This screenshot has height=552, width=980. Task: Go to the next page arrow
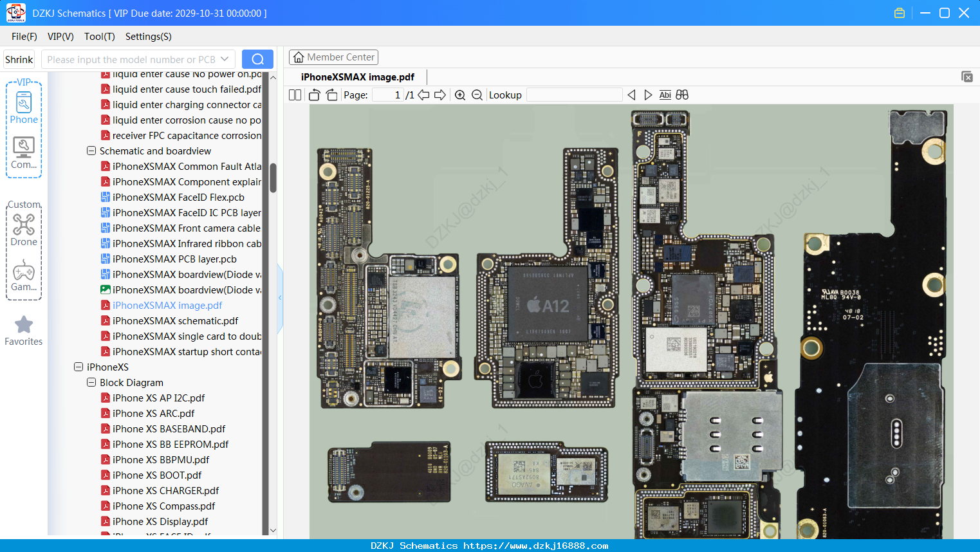pos(440,95)
